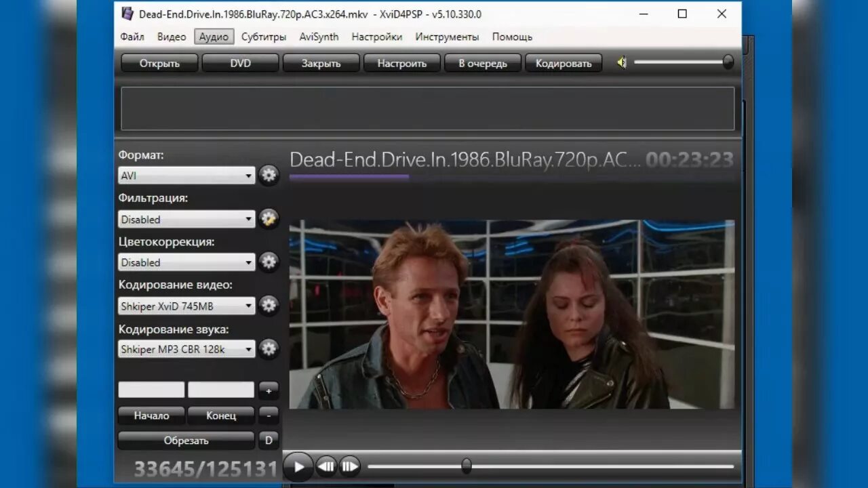Click the D button beside Обрезать
868x488 pixels.
(269, 441)
